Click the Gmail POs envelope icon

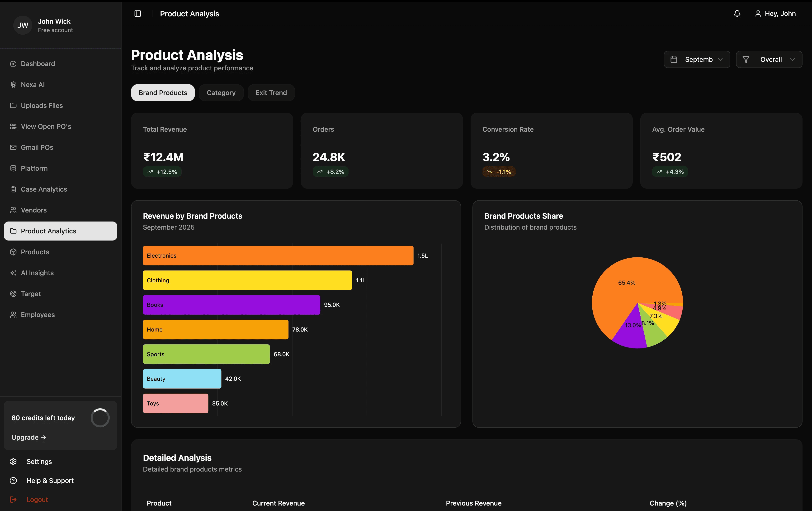[x=13, y=148]
